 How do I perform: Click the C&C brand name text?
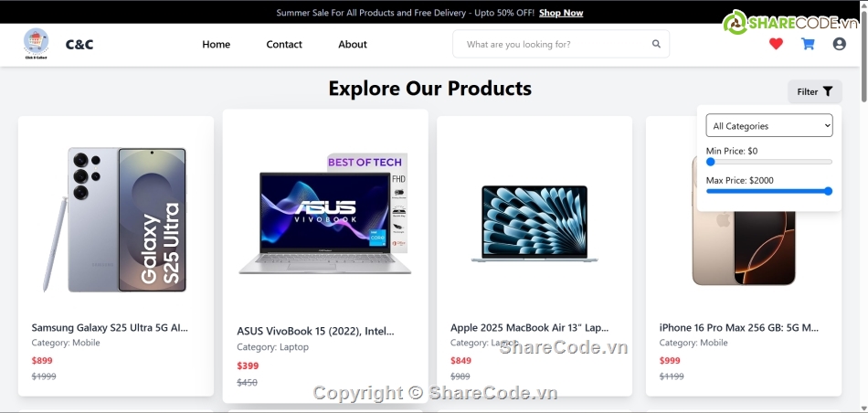(79, 44)
